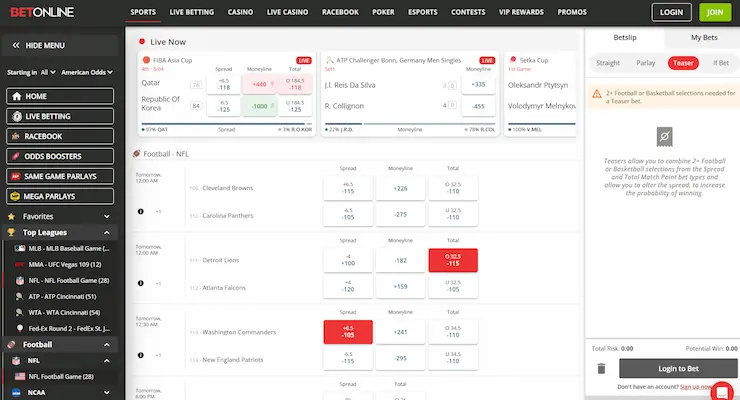
Task: Click info icon for Browns vs Panthers game
Action: click(x=141, y=211)
